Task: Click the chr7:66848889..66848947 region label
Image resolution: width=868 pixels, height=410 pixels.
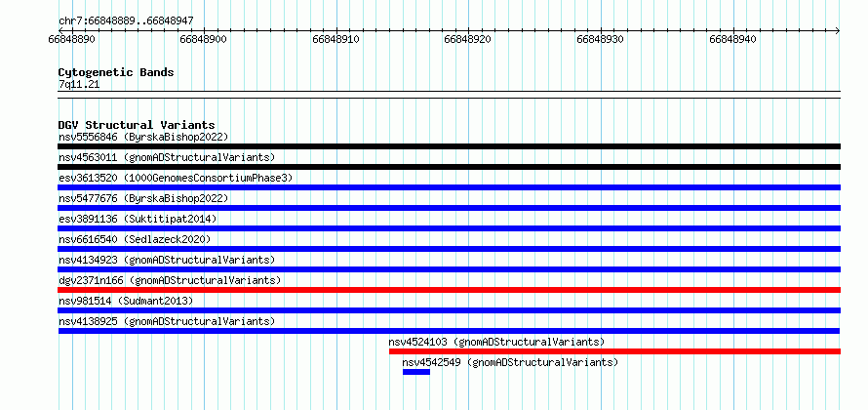Action: pyautogui.click(x=126, y=21)
